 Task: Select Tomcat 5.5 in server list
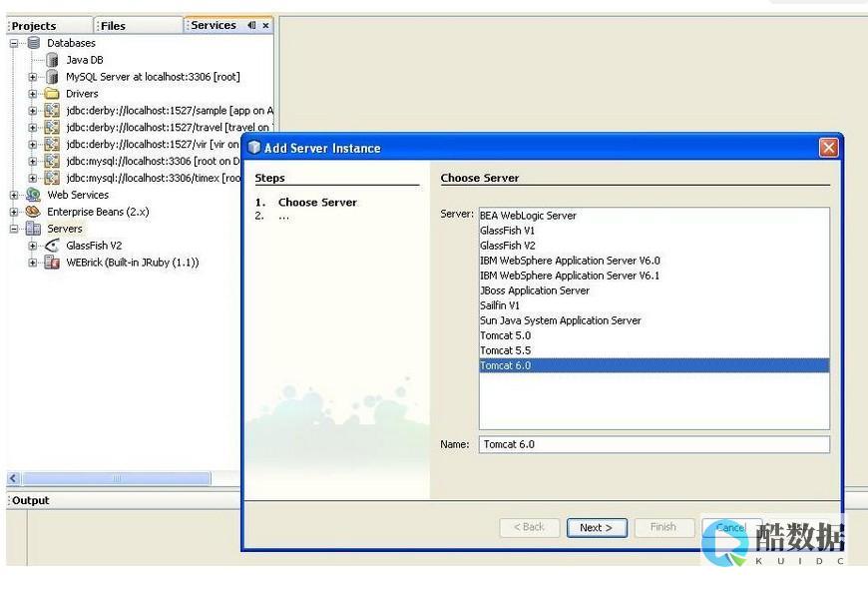click(653, 350)
